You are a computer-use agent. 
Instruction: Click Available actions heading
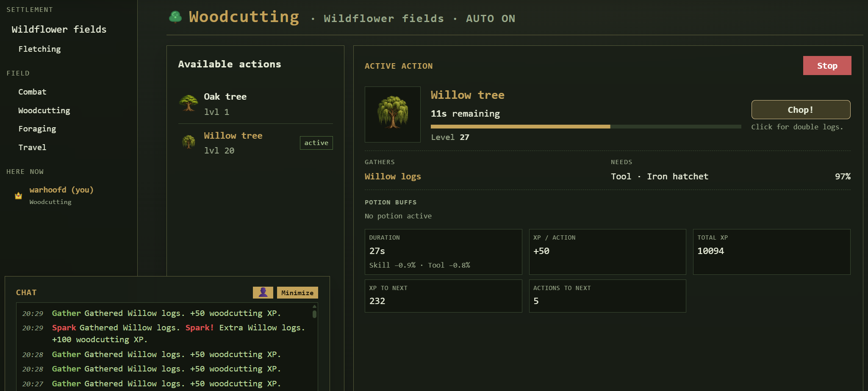pos(229,64)
